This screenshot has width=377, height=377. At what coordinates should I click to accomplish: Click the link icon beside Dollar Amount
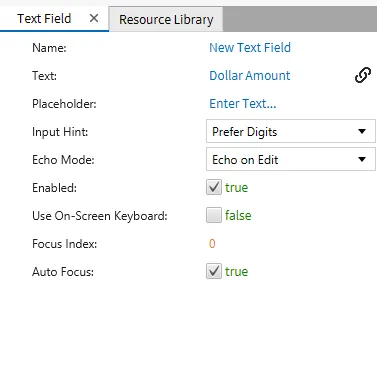(x=363, y=75)
